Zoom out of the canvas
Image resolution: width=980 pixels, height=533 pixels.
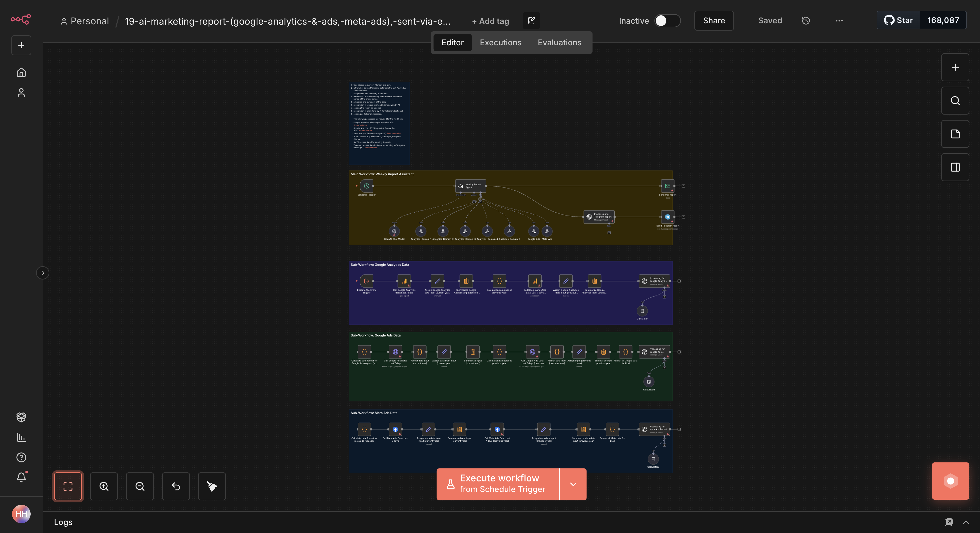[x=140, y=486]
